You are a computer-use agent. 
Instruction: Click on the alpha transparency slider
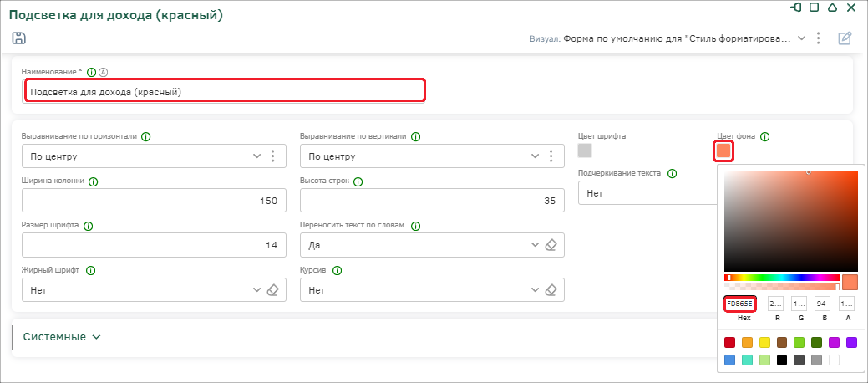[x=782, y=287]
